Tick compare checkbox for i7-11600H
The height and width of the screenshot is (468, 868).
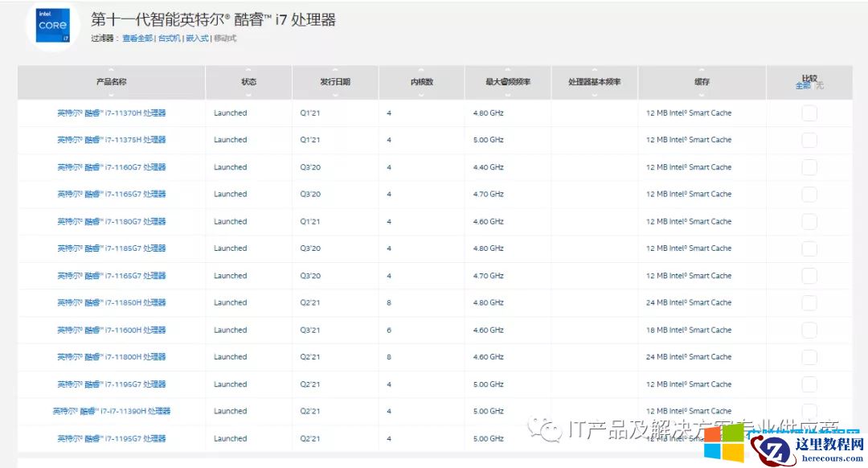(809, 330)
